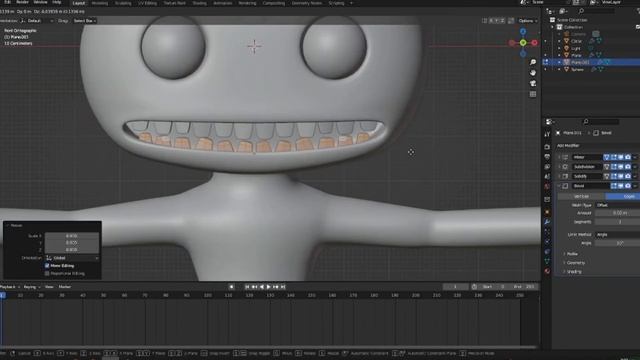The image size is (640, 360).
Task: Click the bevel Segments value field
Action: [x=617, y=222]
